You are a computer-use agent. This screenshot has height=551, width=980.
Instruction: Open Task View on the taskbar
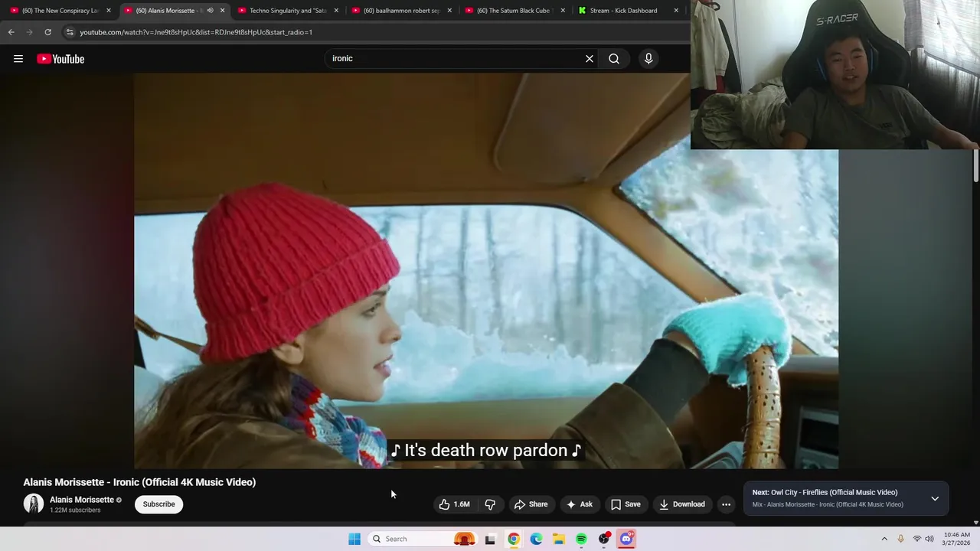tap(490, 539)
